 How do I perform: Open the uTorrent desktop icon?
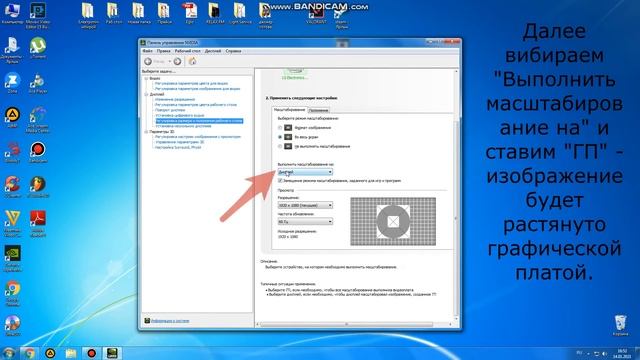point(38,48)
